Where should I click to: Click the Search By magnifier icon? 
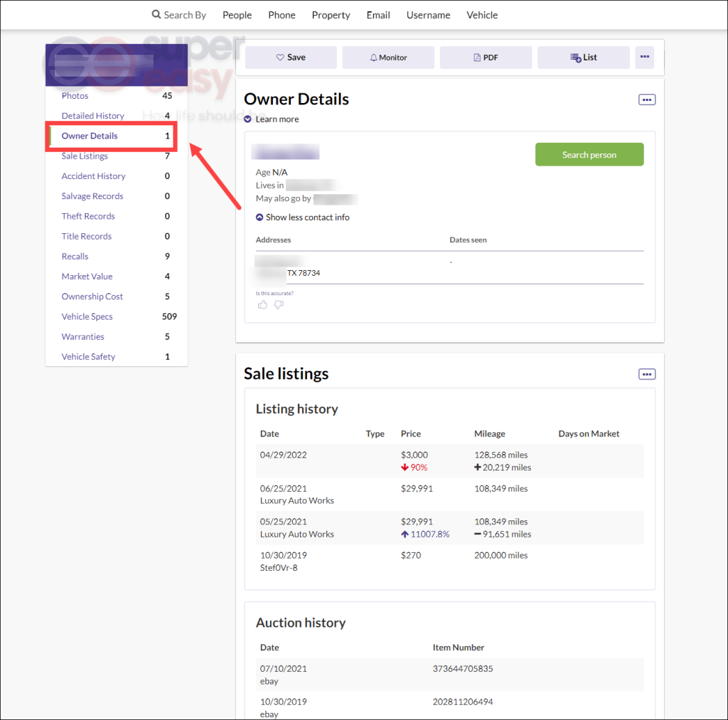pyautogui.click(x=156, y=14)
